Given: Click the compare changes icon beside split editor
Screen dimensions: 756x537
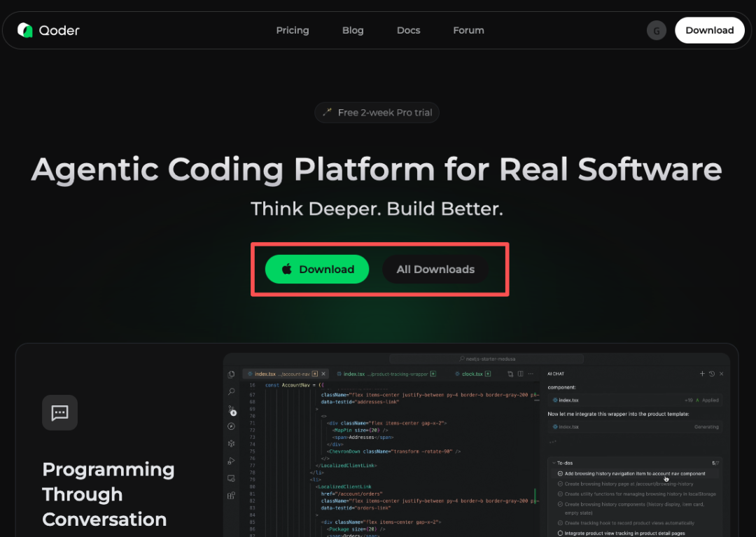Looking at the screenshot, I should tap(510, 374).
